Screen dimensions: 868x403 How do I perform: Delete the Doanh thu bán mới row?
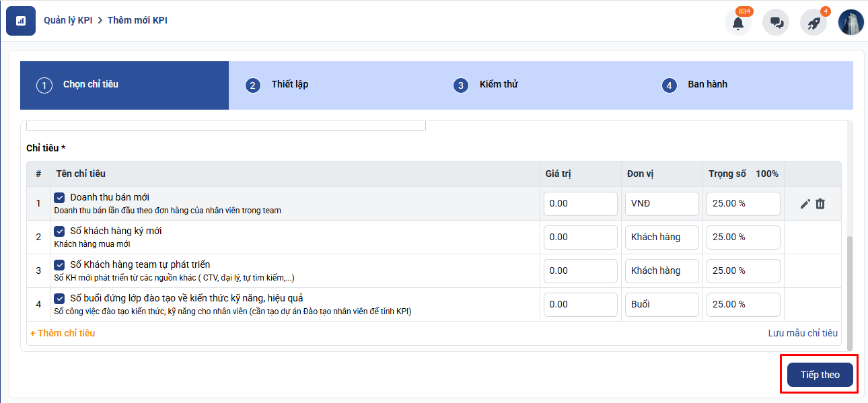pos(820,204)
